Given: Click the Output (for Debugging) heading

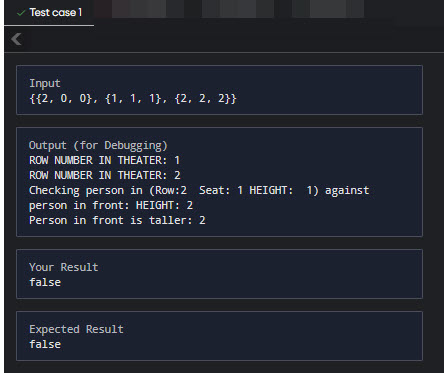Looking at the screenshot, I should point(98,145).
